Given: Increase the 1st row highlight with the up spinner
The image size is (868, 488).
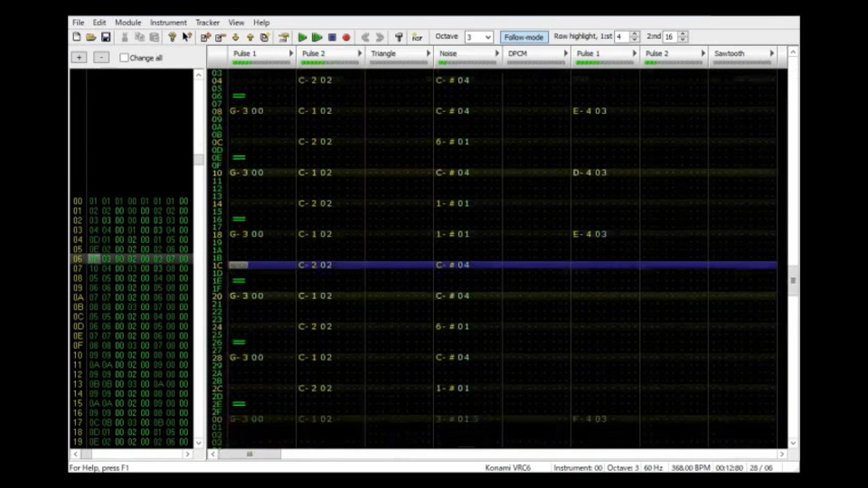Looking at the screenshot, I should [635, 33].
